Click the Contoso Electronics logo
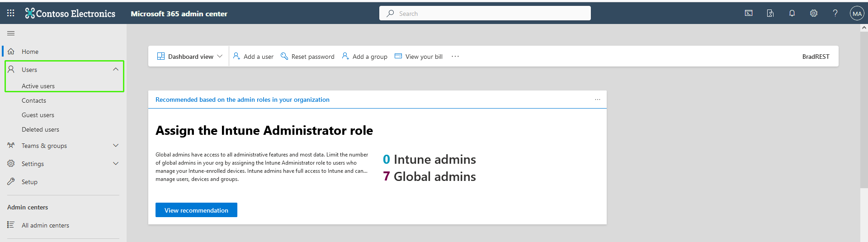 tap(70, 14)
